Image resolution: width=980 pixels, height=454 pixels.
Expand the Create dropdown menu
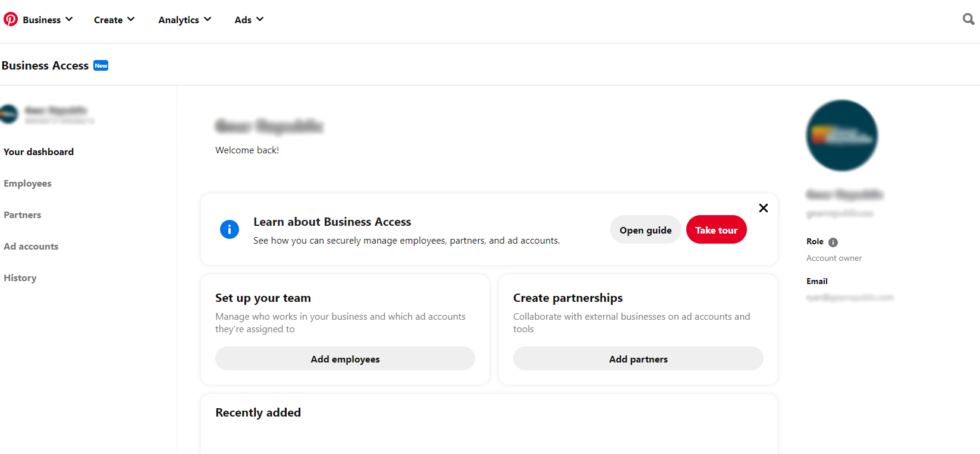coord(114,20)
